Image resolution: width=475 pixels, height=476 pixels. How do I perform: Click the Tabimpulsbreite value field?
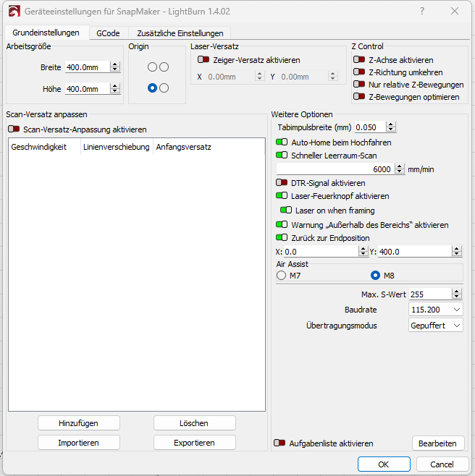tap(371, 127)
